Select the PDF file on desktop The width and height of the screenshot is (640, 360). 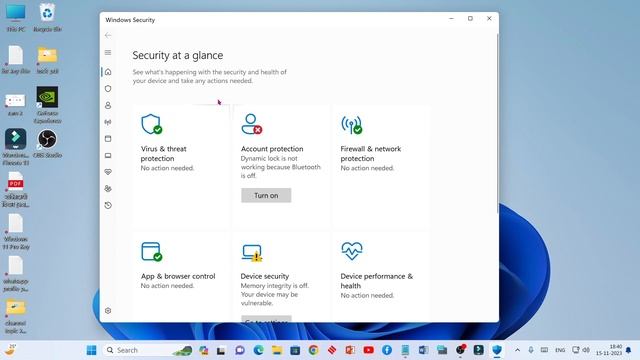coord(16,190)
